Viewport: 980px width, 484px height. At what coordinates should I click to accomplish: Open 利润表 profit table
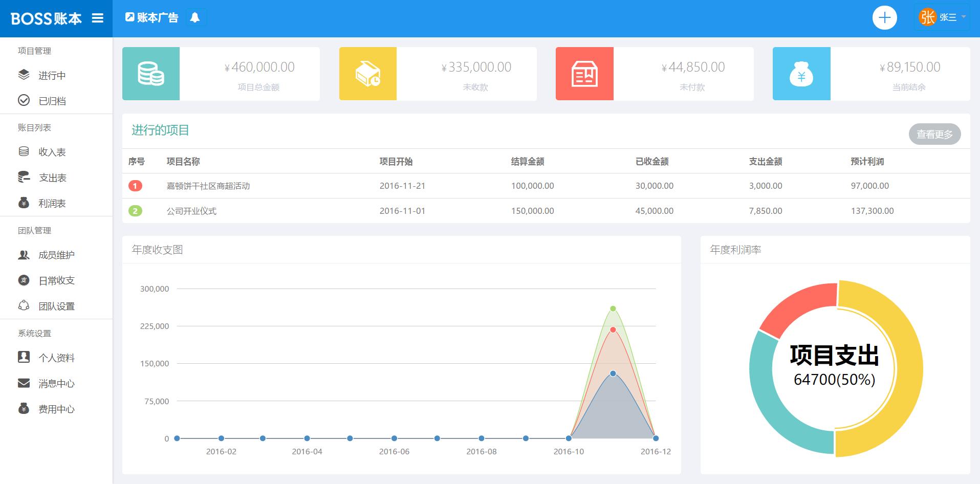pos(52,204)
